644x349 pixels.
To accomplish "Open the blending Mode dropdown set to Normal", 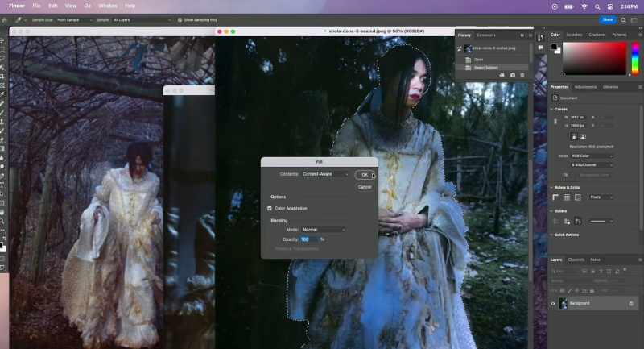I will [x=324, y=230].
